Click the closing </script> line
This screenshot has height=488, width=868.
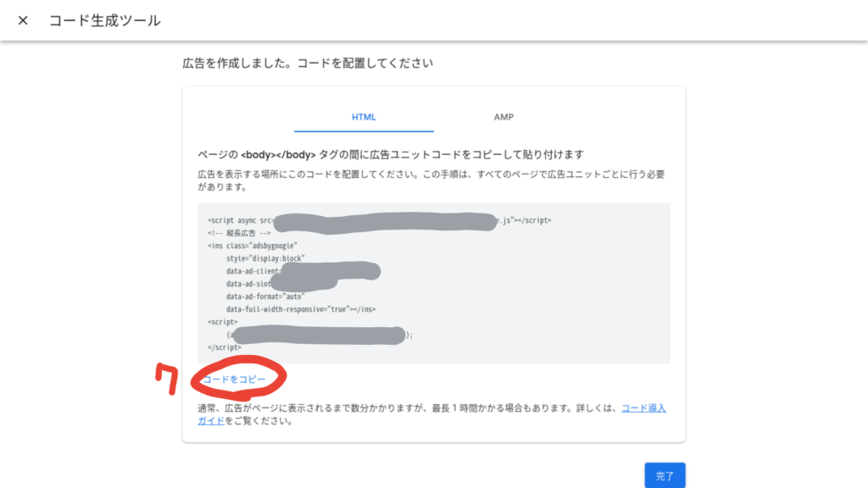pos(224,347)
